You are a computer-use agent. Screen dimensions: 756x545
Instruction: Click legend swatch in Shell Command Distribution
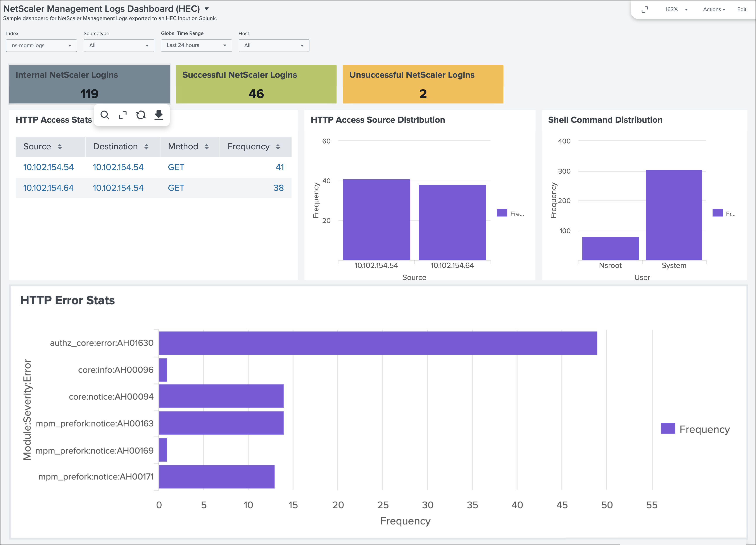pos(717,213)
